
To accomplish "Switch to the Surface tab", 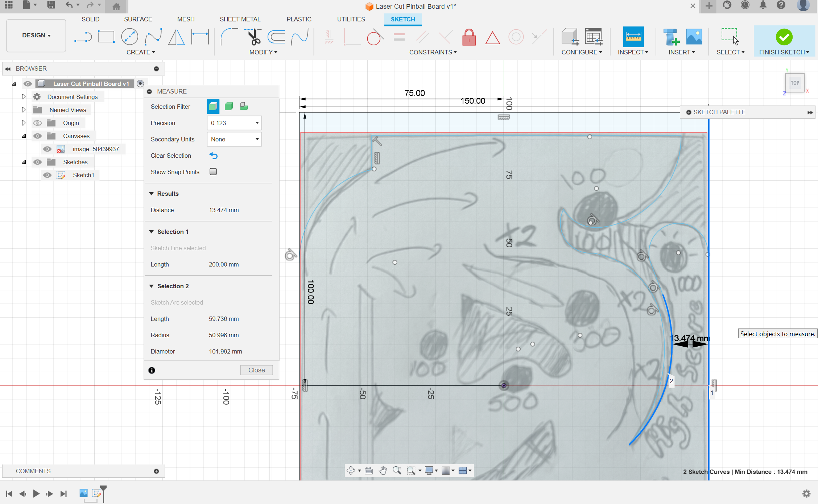I will click(137, 19).
